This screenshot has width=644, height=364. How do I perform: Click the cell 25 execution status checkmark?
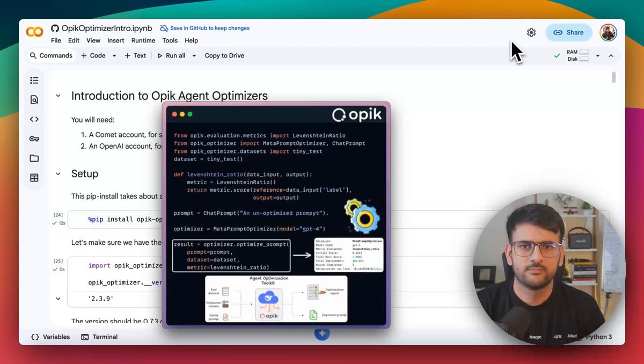(55, 270)
